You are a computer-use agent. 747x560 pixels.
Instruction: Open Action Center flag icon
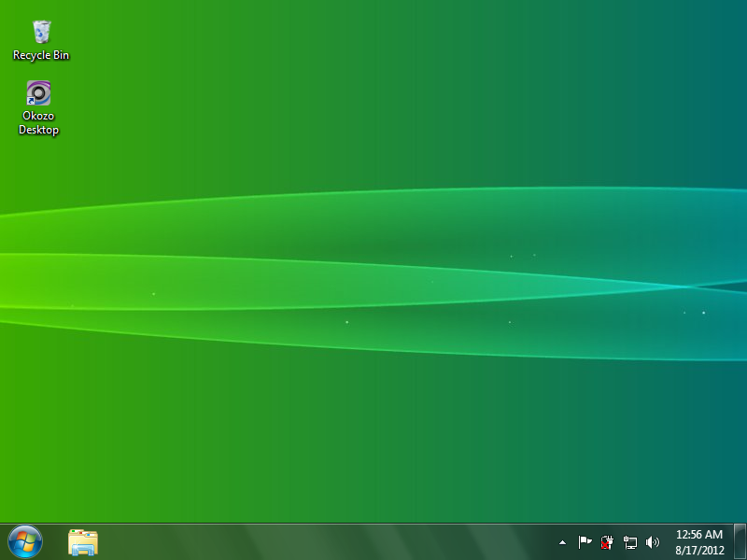[x=585, y=542]
